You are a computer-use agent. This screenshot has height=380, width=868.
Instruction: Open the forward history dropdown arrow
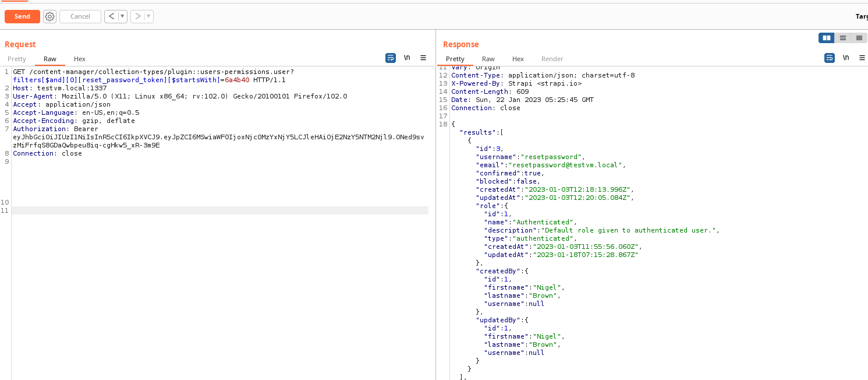(148, 16)
